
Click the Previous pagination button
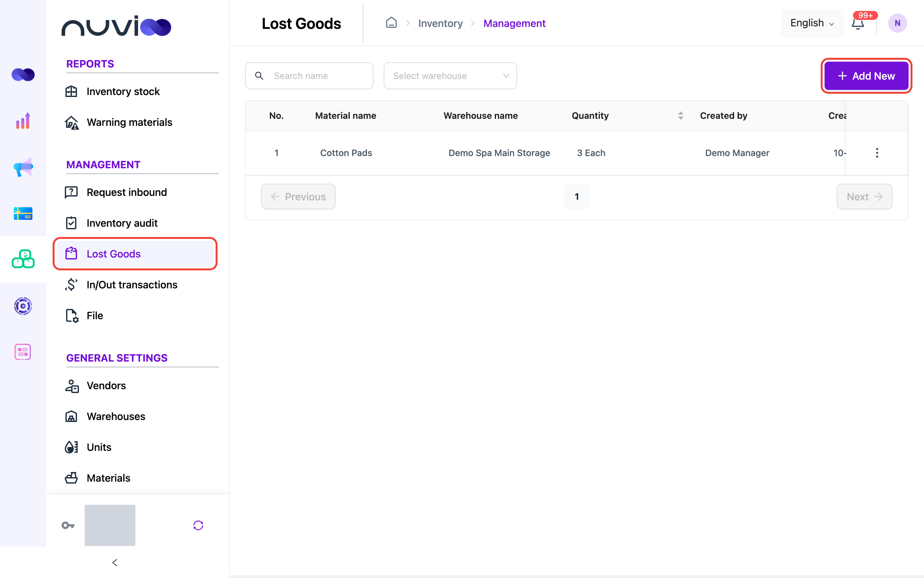298,197
